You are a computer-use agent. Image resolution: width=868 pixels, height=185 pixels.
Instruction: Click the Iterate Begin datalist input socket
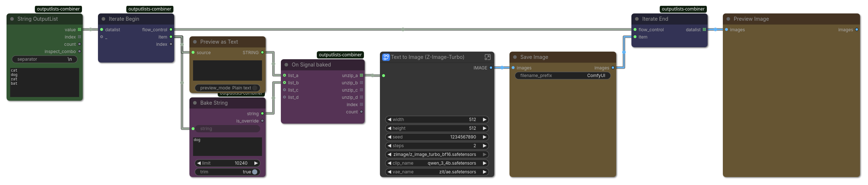(x=102, y=29)
